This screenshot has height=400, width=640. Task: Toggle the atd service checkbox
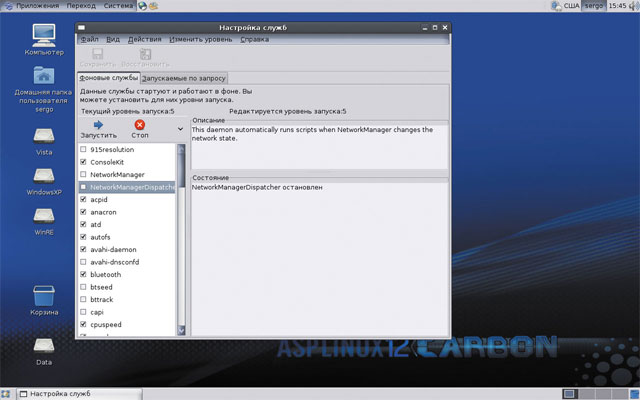pos(83,224)
